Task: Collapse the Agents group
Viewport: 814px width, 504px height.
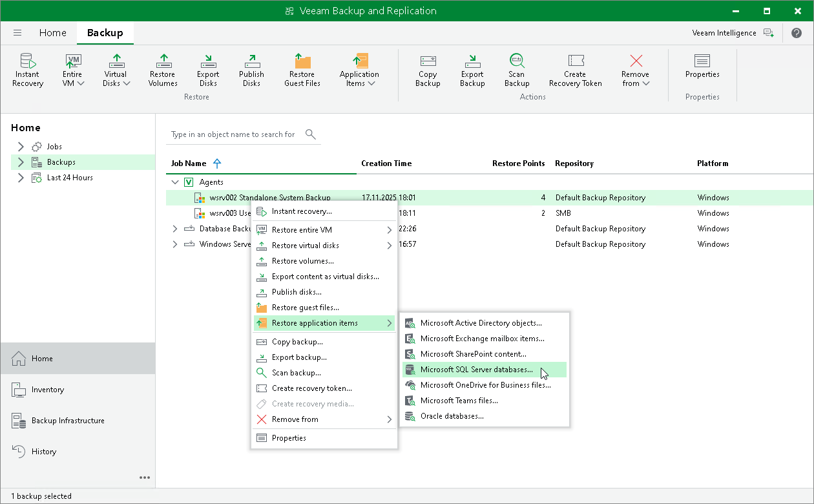Action: click(x=175, y=182)
